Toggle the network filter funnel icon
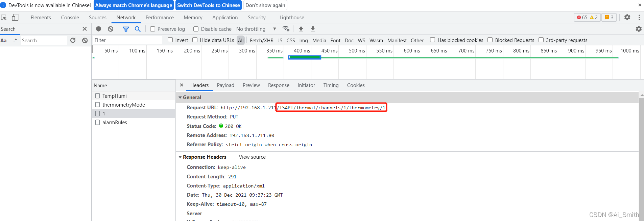The width and height of the screenshot is (644, 221). coord(126,29)
